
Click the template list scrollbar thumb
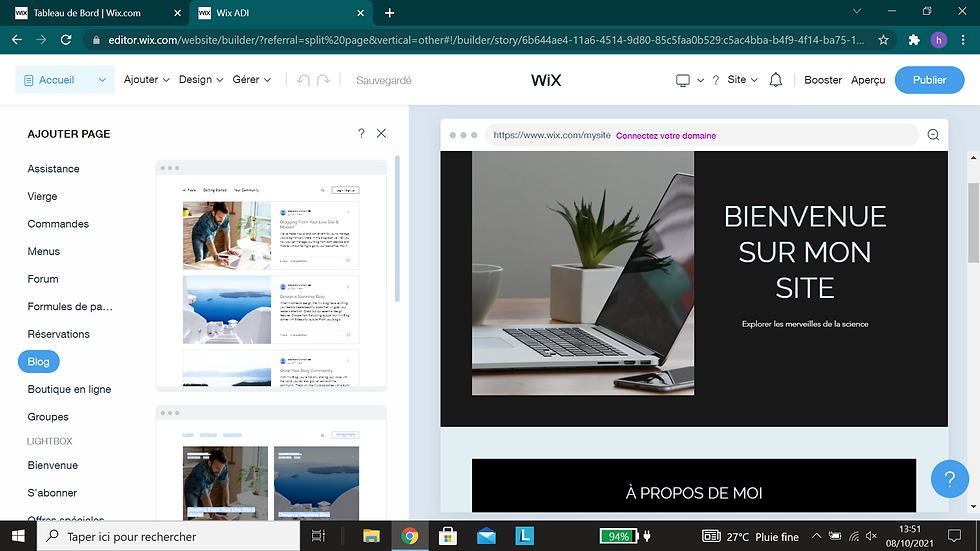click(397, 229)
